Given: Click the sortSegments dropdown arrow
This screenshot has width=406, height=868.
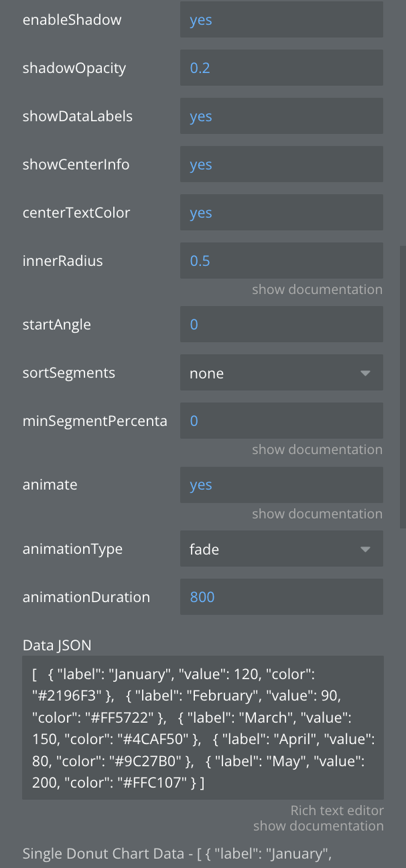Looking at the screenshot, I should click(x=365, y=373).
